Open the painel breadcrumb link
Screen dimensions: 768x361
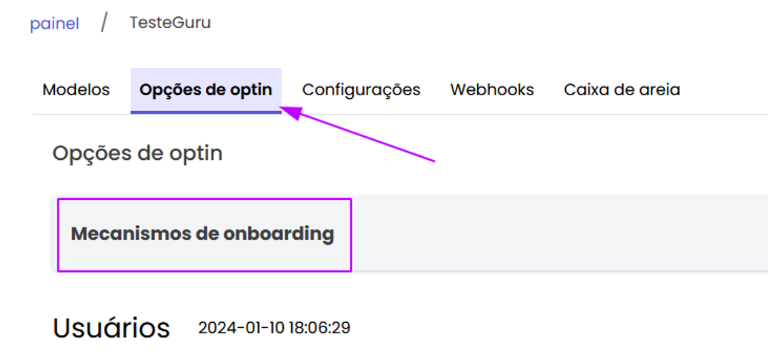(x=54, y=24)
